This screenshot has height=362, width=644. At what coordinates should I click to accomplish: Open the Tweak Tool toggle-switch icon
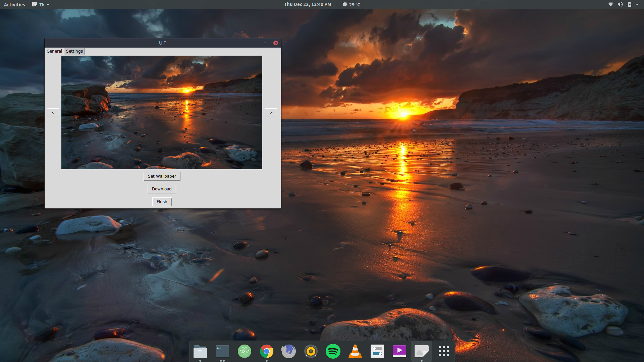[x=377, y=352]
